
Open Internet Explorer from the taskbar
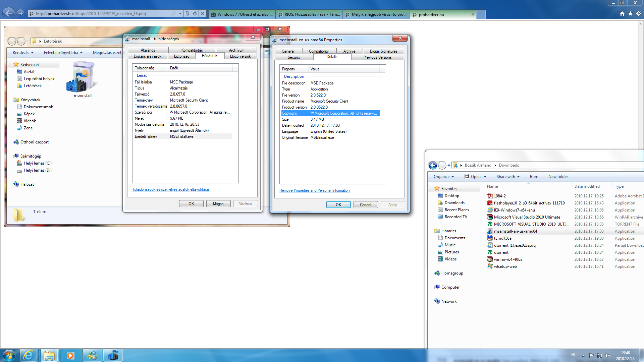tap(28, 355)
